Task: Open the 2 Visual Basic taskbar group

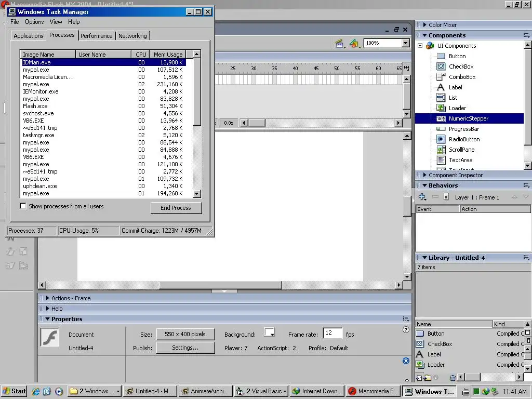Action: coord(262,391)
